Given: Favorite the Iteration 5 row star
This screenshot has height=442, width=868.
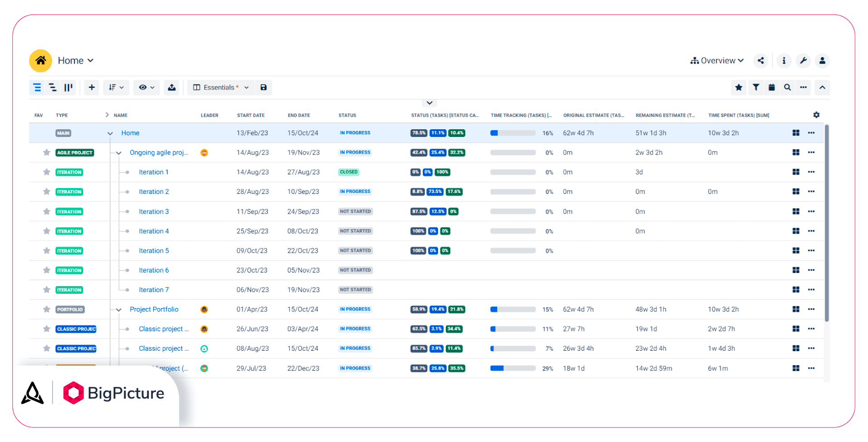Looking at the screenshot, I should click(47, 250).
